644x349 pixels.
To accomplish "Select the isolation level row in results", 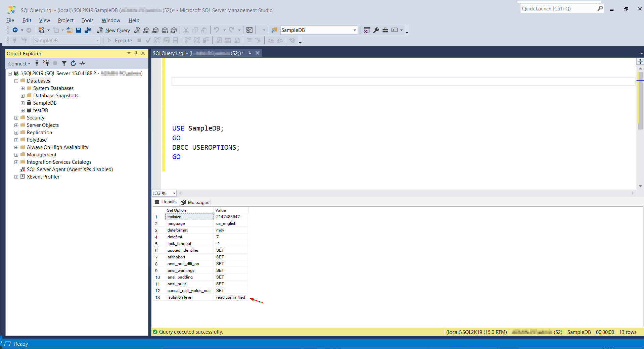I will 180,297.
